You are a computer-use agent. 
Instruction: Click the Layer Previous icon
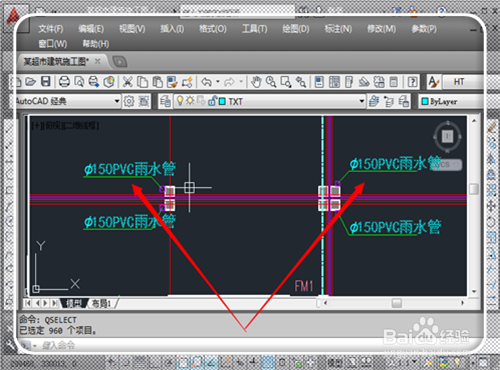pos(389,101)
